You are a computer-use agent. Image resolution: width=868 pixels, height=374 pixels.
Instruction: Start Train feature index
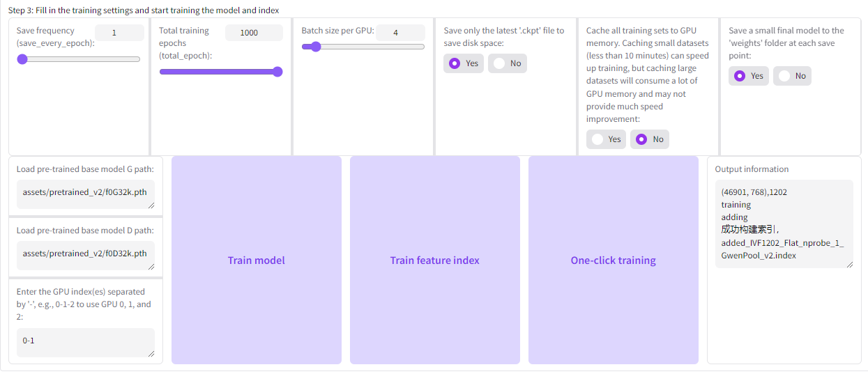(435, 260)
